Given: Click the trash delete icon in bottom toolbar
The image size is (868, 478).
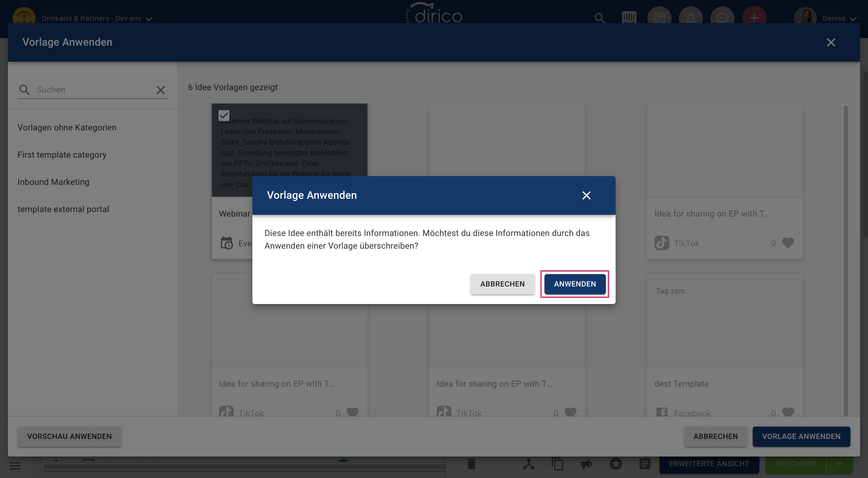Looking at the screenshot, I should pos(472,464).
